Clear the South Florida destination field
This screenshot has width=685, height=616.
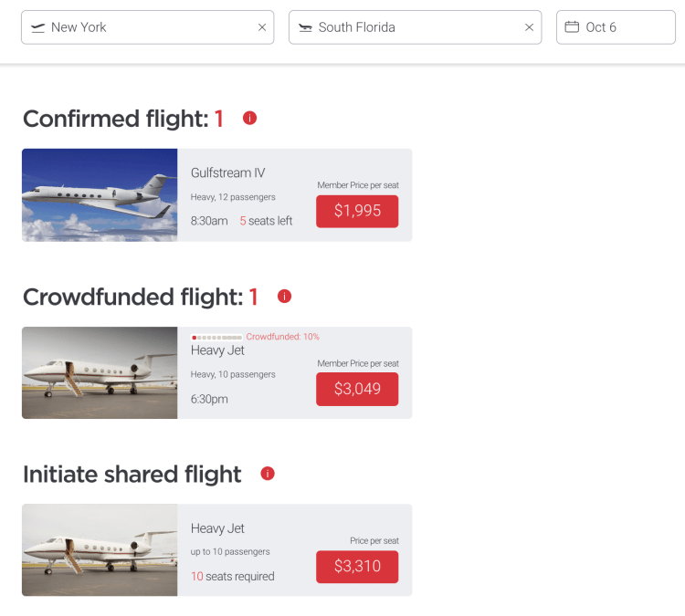tap(529, 27)
